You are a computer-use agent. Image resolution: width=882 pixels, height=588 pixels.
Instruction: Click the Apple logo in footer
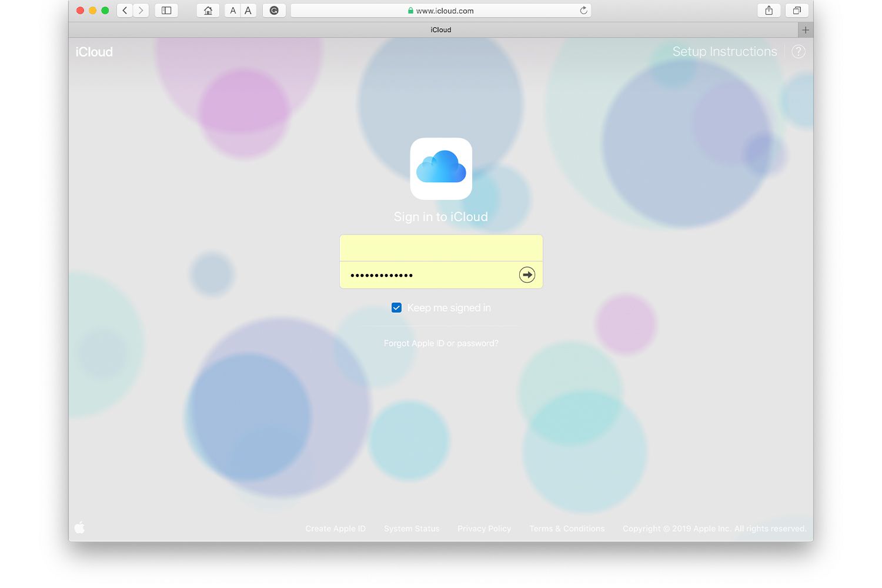(x=80, y=527)
